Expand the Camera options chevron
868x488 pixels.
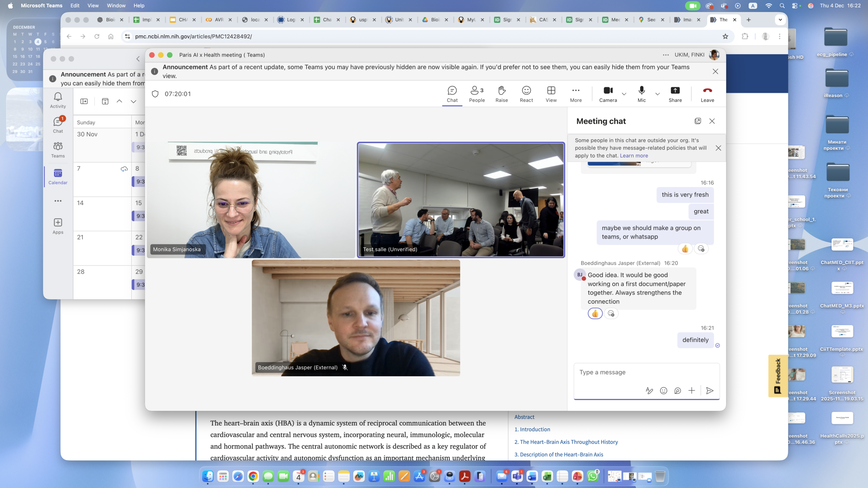click(x=624, y=94)
